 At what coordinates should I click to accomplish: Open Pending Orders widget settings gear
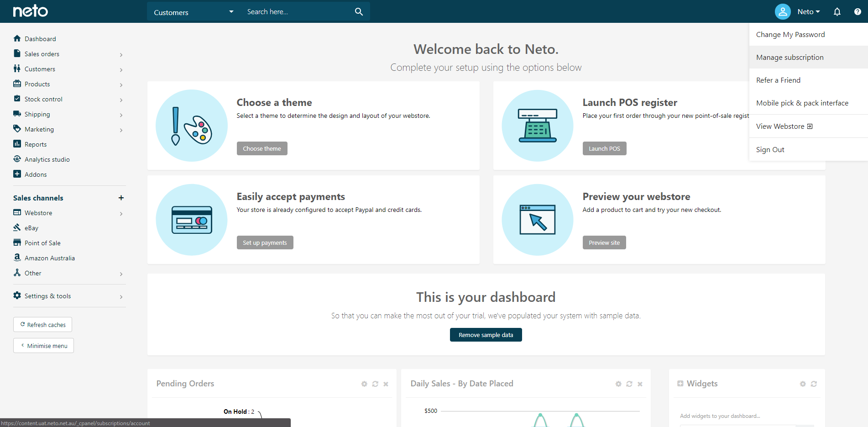tap(364, 384)
